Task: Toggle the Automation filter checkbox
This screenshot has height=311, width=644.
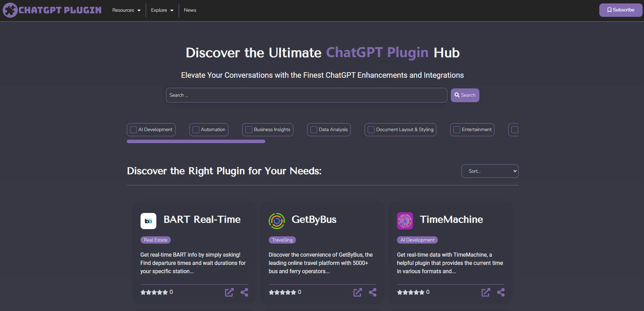Action: click(196, 130)
